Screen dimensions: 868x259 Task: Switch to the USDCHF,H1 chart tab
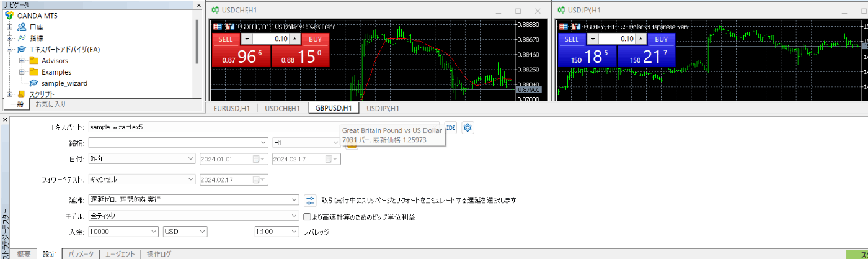pos(283,108)
